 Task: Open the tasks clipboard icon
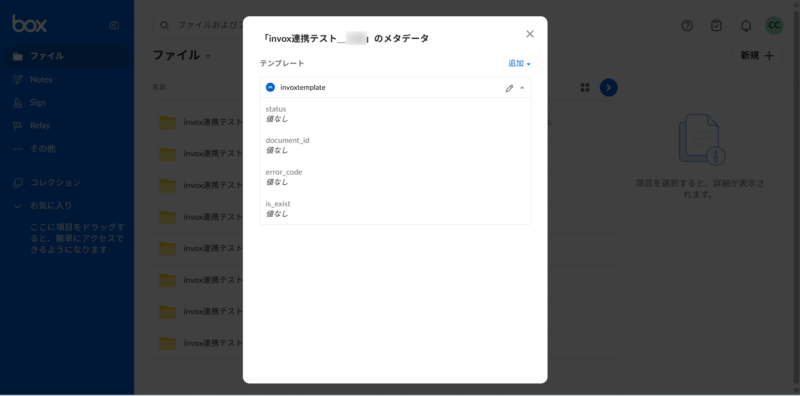point(716,26)
